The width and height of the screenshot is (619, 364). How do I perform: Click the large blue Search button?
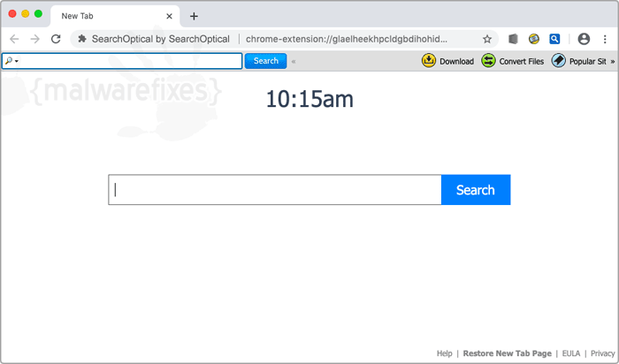(476, 190)
